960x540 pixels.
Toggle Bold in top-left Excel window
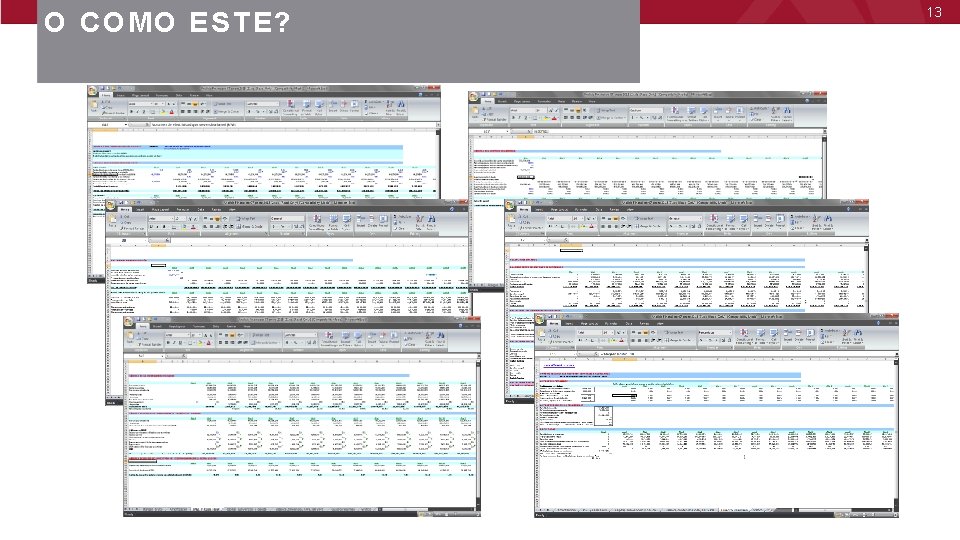131,111
